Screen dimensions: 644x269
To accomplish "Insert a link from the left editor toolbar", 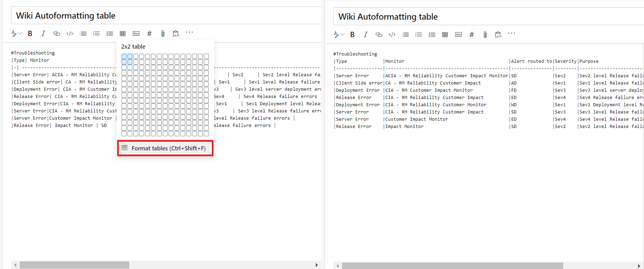I will 56,33.
